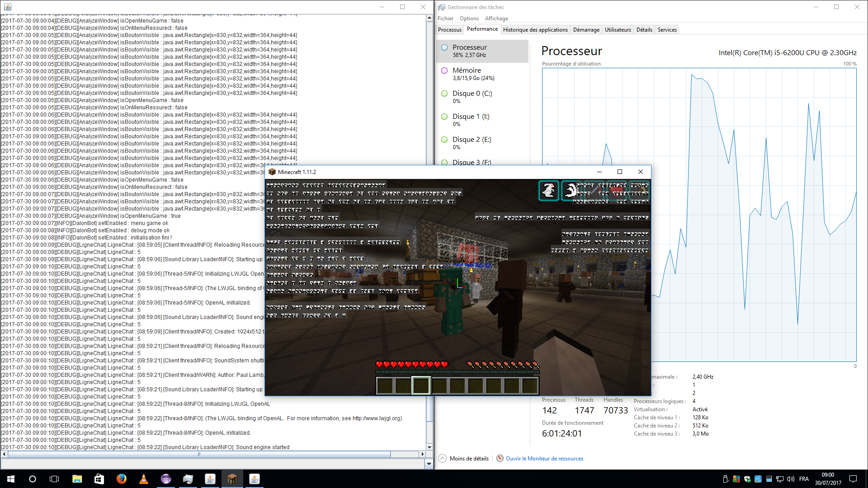Switch to the Services tab

pyautogui.click(x=667, y=30)
